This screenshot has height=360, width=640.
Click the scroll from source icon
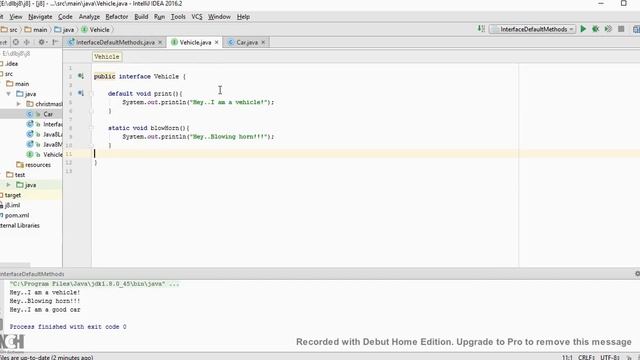16,42
